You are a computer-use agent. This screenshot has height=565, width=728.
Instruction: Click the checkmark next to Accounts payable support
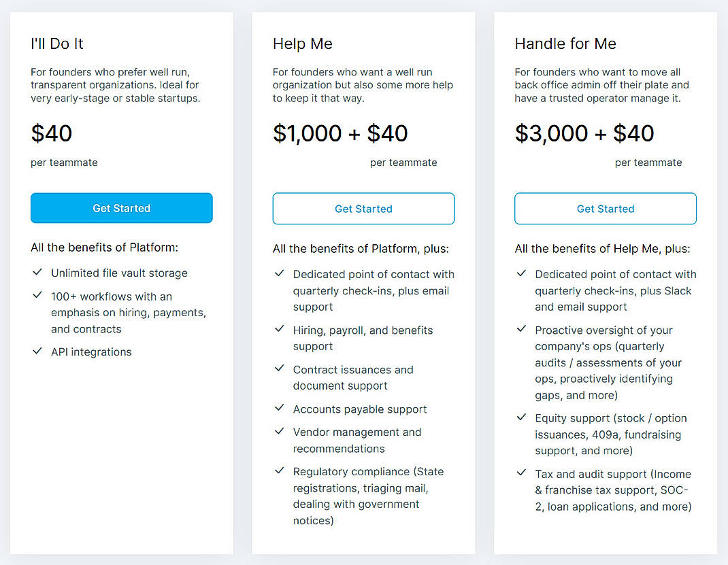280,408
